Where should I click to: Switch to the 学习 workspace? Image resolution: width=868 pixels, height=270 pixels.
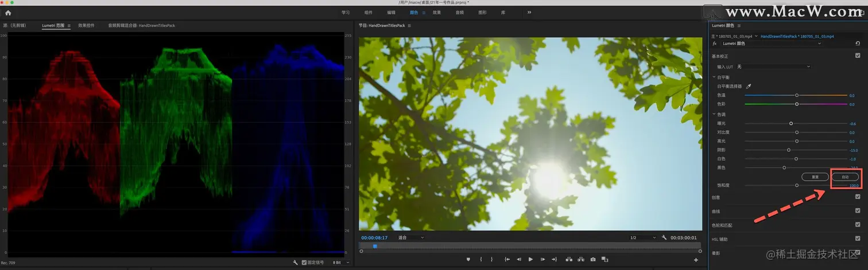[x=346, y=12]
